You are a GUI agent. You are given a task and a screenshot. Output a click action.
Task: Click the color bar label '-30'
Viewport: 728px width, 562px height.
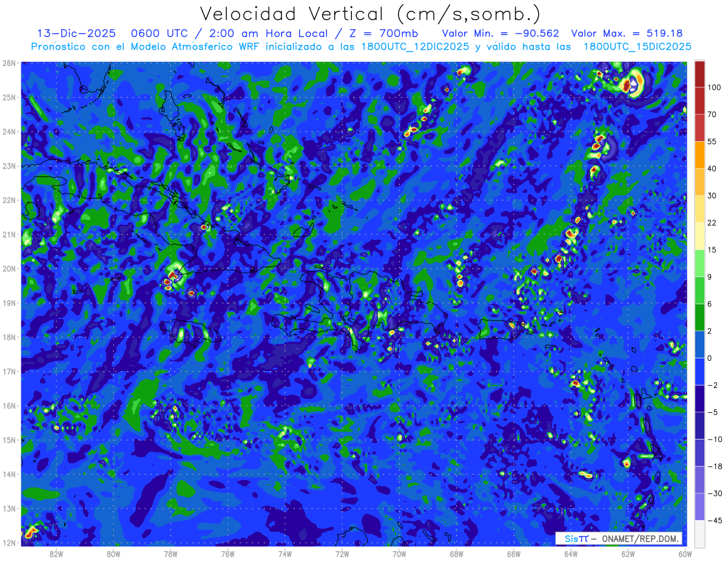click(714, 493)
